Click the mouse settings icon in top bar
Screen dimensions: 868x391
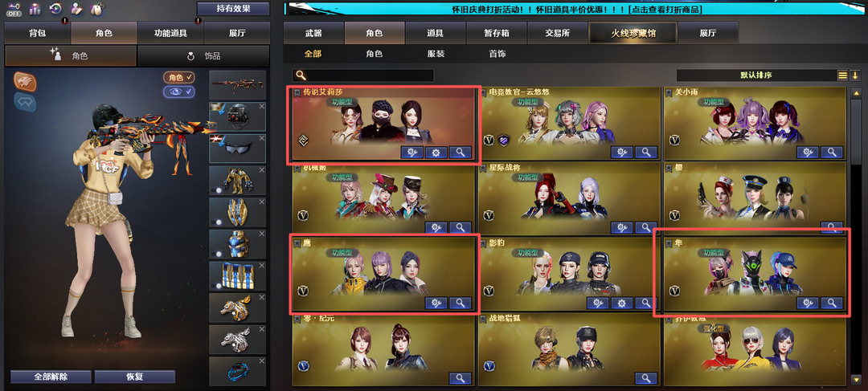(96, 9)
